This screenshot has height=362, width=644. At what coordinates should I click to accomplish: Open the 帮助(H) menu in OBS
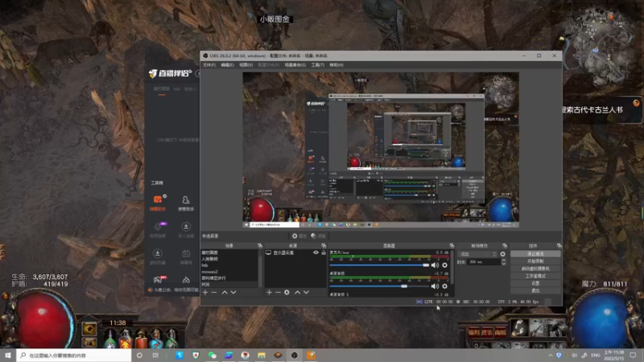tap(336, 65)
